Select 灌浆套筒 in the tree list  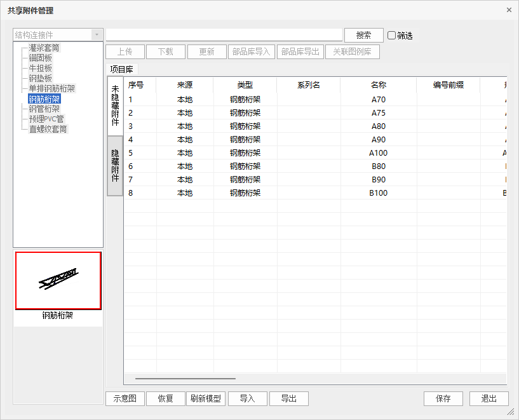44,48
